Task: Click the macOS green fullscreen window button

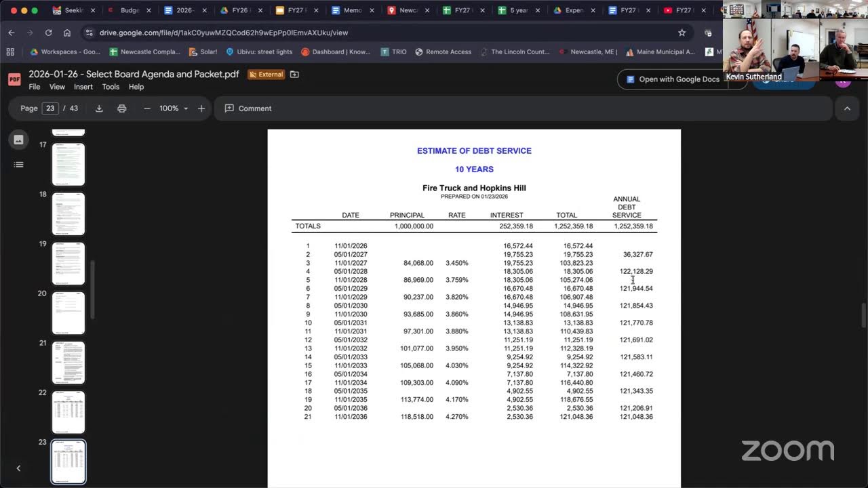Action: (35, 11)
